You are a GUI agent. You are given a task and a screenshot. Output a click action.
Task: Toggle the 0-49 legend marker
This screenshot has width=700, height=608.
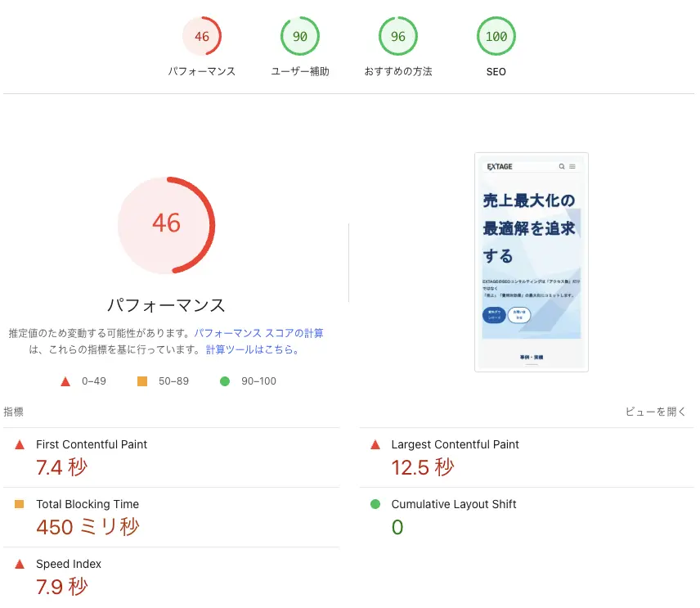tap(64, 381)
